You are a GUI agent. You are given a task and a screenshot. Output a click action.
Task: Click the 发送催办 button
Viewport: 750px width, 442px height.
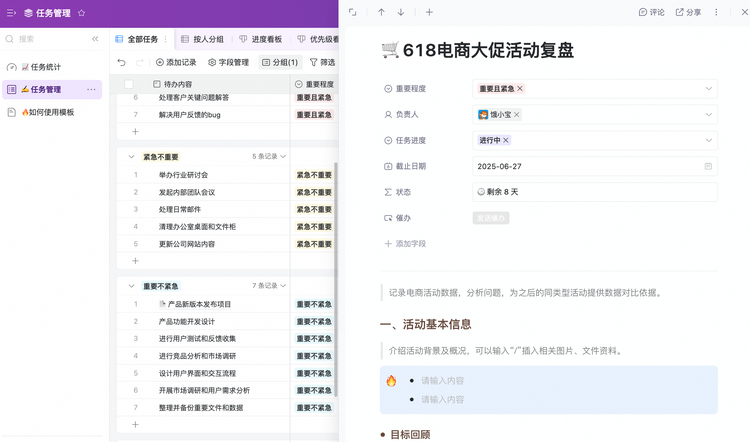pos(491,218)
